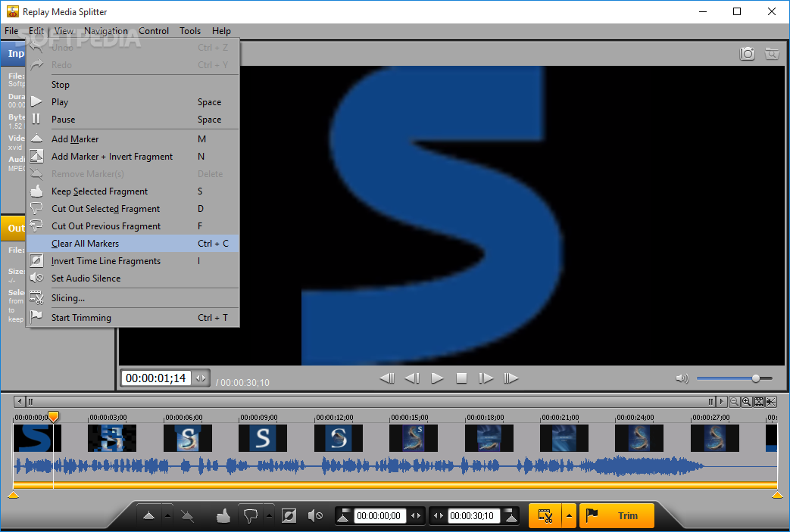The width and height of the screenshot is (790, 532).
Task: Zoom in the timeline
Action: (746, 402)
